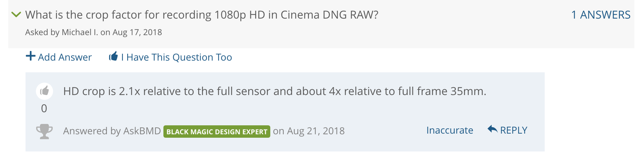This screenshot has height=157, width=644.
Task: Click the answer text about HD crop
Action: point(275,91)
